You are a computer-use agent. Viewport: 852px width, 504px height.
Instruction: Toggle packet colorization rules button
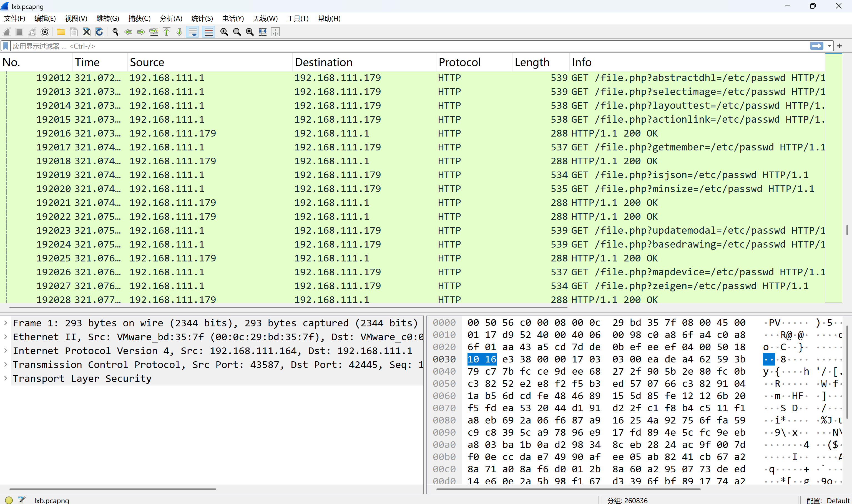coord(208,32)
